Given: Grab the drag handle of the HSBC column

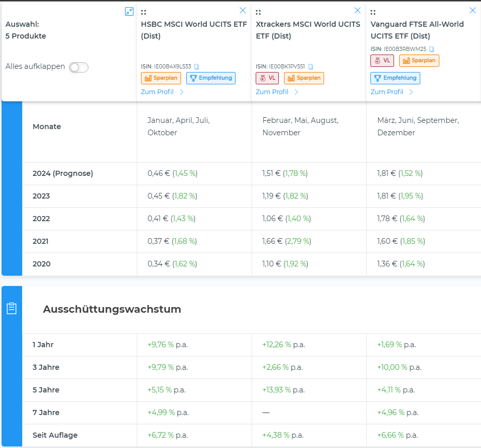Looking at the screenshot, I should point(143,12).
